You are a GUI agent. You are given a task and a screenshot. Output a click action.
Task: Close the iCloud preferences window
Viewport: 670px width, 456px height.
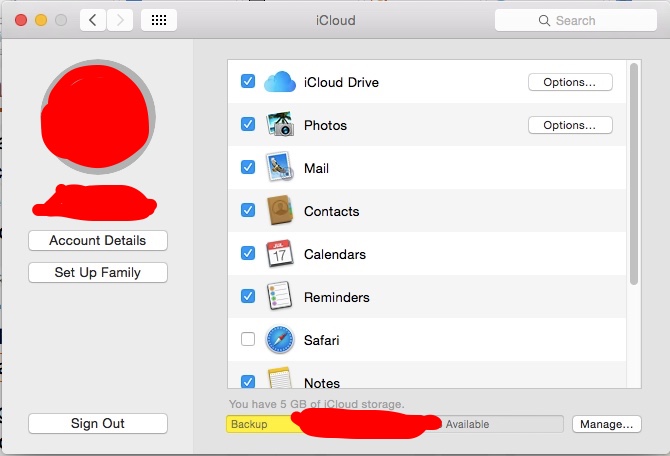click(x=21, y=20)
